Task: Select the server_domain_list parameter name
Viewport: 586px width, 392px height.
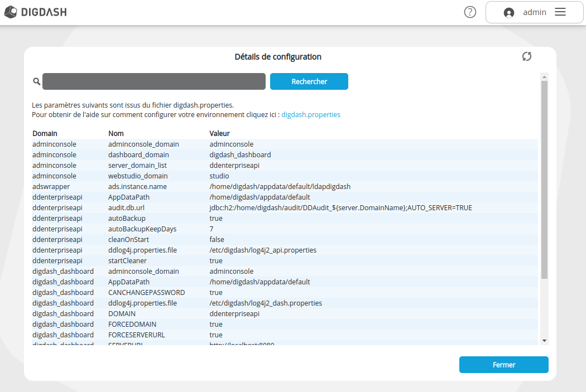Action: click(x=137, y=166)
